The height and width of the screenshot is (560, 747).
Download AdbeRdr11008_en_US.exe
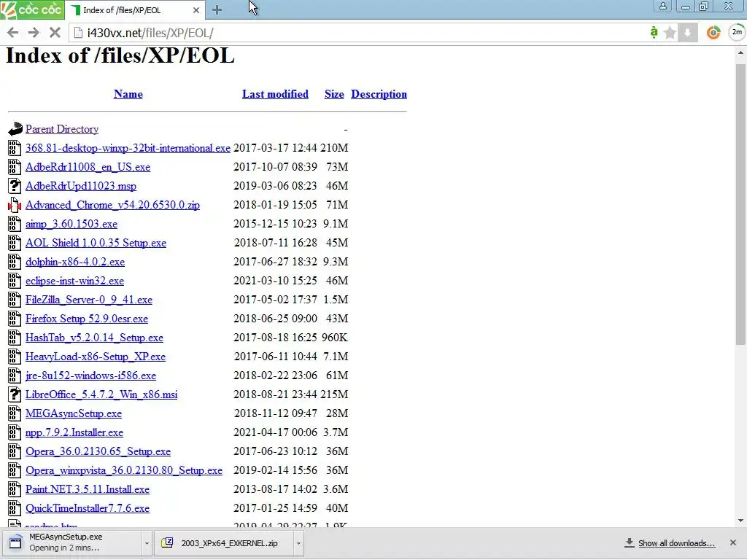[x=88, y=167]
